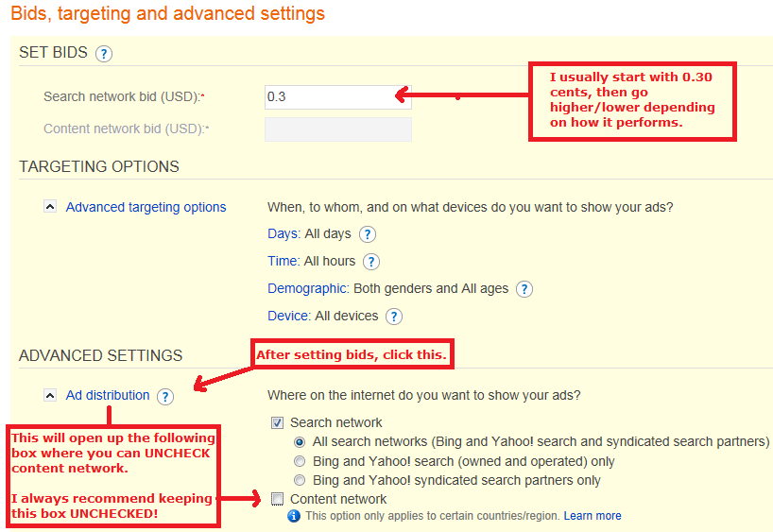This screenshot has width=773, height=532.
Task: Click the disabled Content network bid field
Action: click(337, 129)
